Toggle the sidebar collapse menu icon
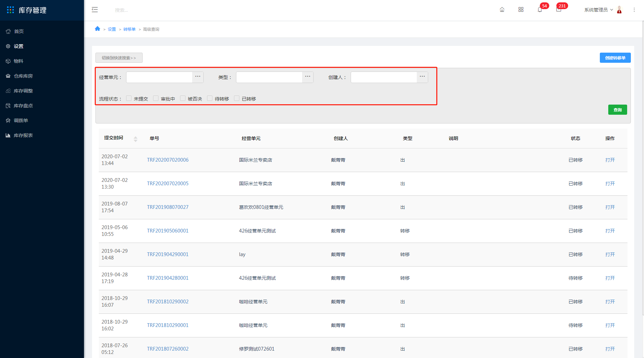 point(95,10)
